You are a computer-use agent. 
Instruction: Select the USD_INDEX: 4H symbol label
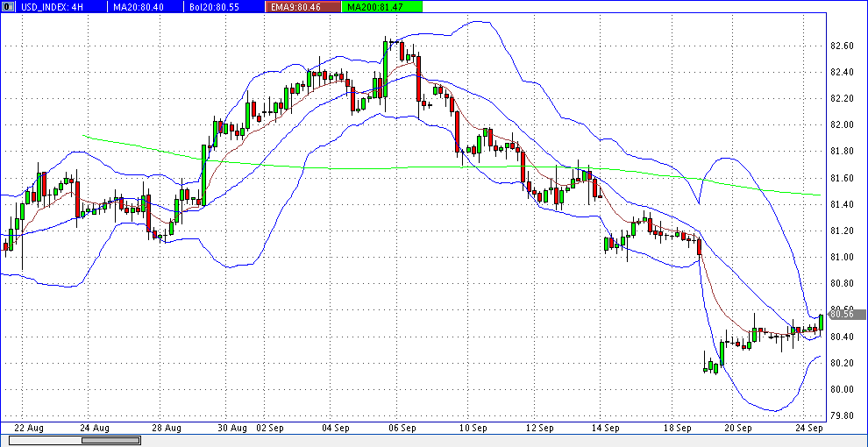(x=53, y=7)
